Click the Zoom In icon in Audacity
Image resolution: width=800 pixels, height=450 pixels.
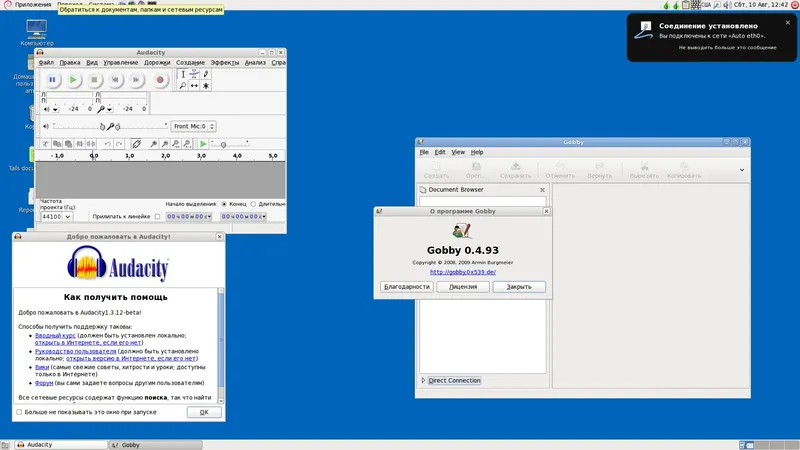(153, 144)
